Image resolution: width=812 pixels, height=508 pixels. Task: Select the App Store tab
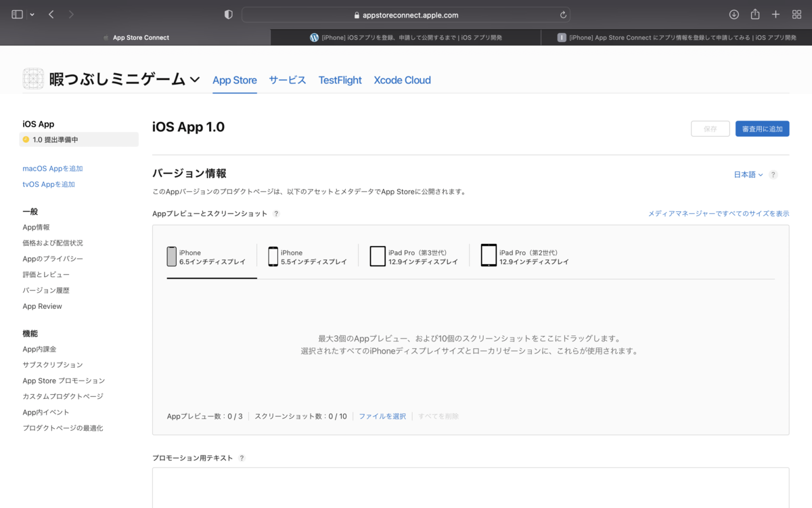click(235, 80)
